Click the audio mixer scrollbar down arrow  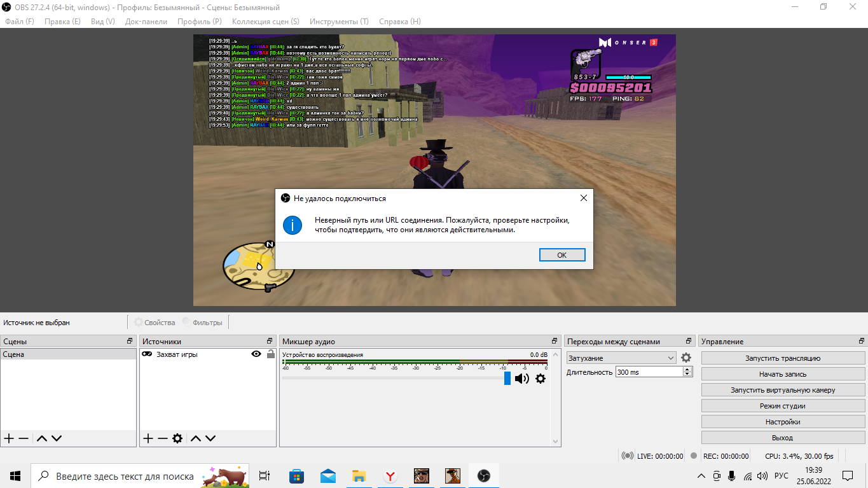pyautogui.click(x=555, y=441)
